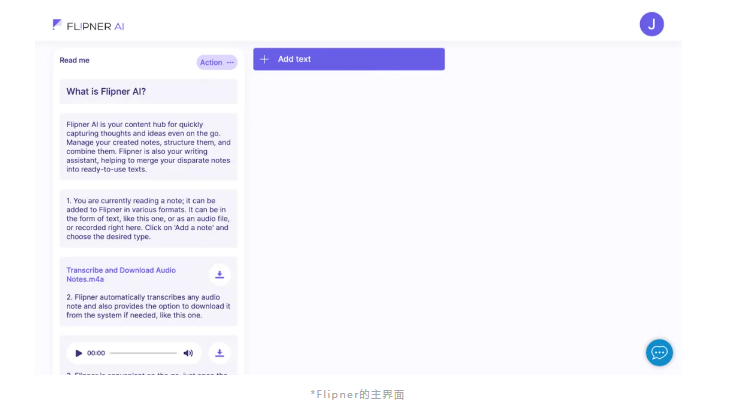Select the 'Flipner automatically transcribes' paragraph
The image size is (739, 405).
(x=148, y=306)
